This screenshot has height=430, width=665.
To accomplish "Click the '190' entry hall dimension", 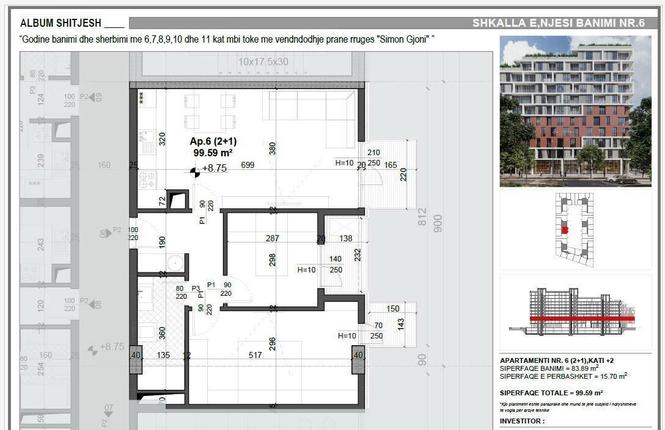I will point(162,242).
